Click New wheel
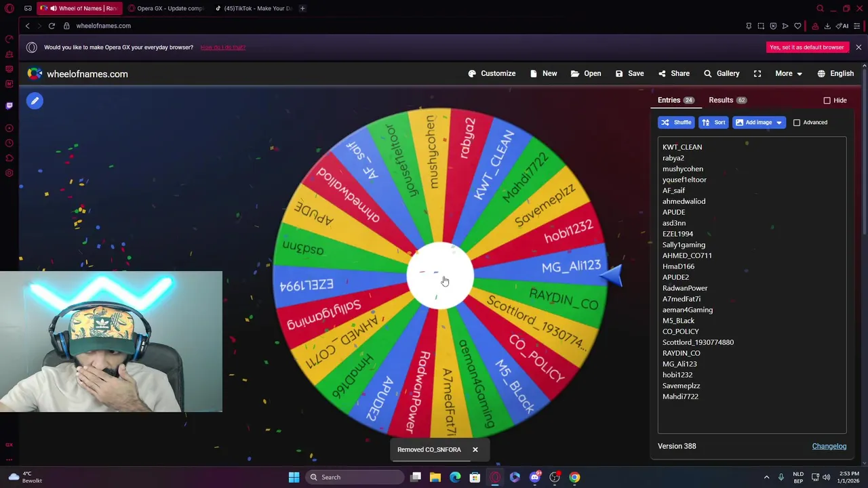 coord(544,73)
